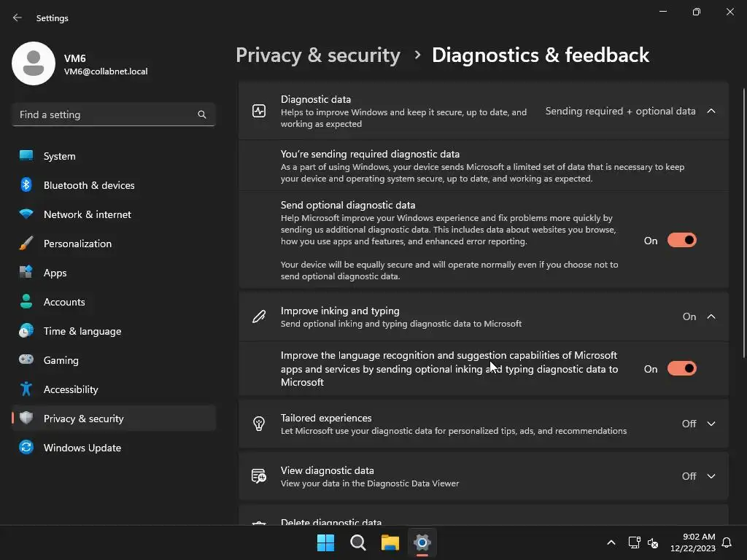Disable the inking and typing data toggle
This screenshot has width=747, height=560.
pos(682,368)
